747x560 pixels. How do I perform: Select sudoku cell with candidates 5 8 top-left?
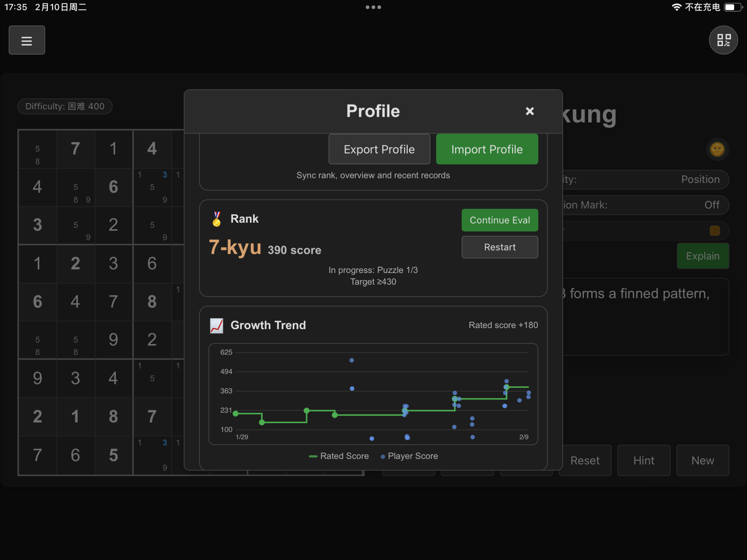point(37,149)
